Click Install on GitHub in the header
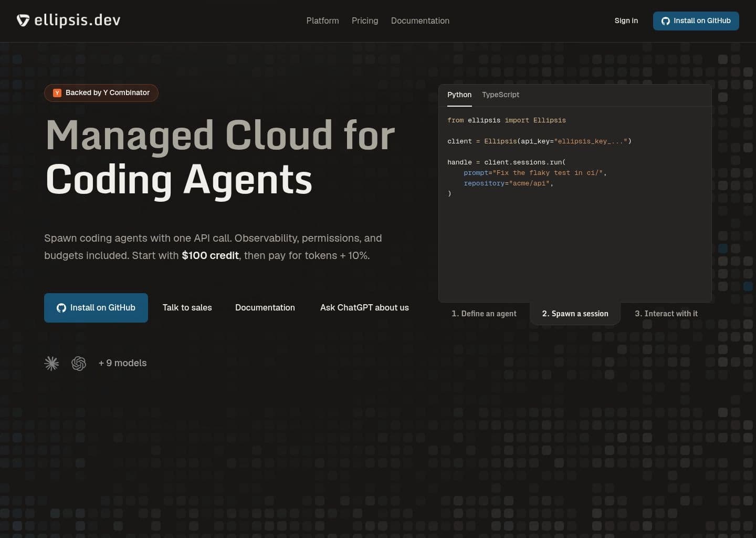This screenshot has height=538, width=756. tap(696, 20)
